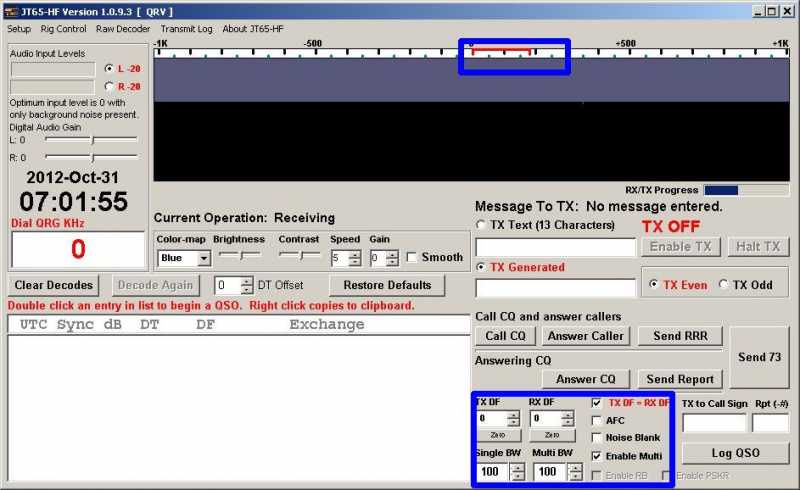The image size is (800, 490).
Task: Click the Gain spinner arrows
Action: tap(392, 258)
